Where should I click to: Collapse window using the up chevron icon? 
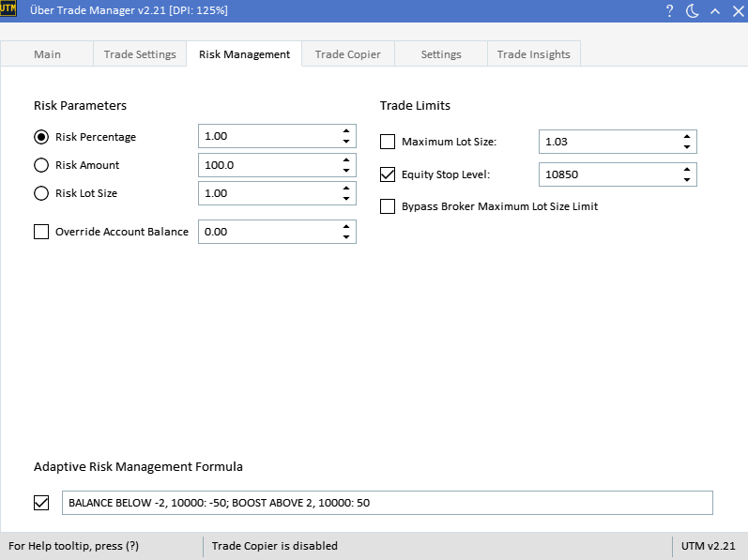[x=715, y=10]
